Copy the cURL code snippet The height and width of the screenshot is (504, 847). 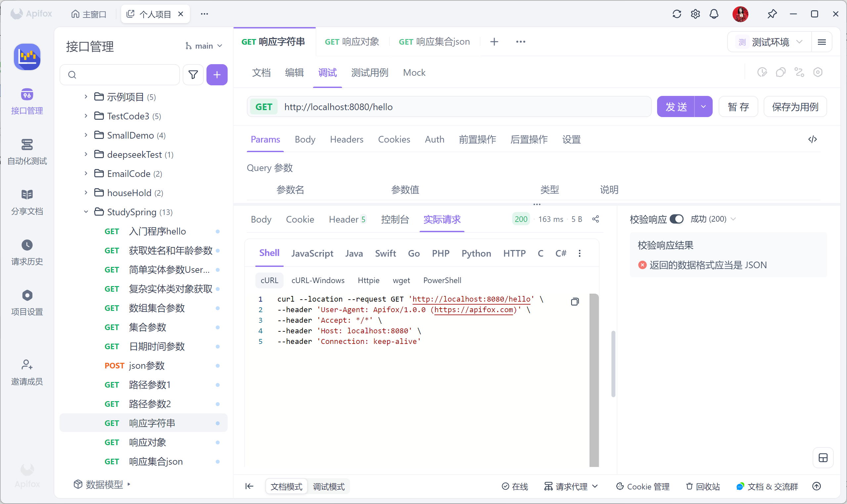[574, 302]
